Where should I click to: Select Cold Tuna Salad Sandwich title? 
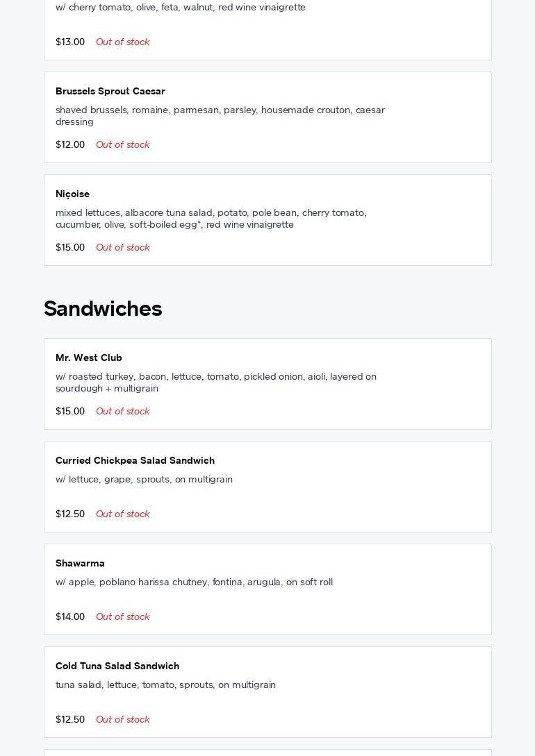pyautogui.click(x=117, y=666)
